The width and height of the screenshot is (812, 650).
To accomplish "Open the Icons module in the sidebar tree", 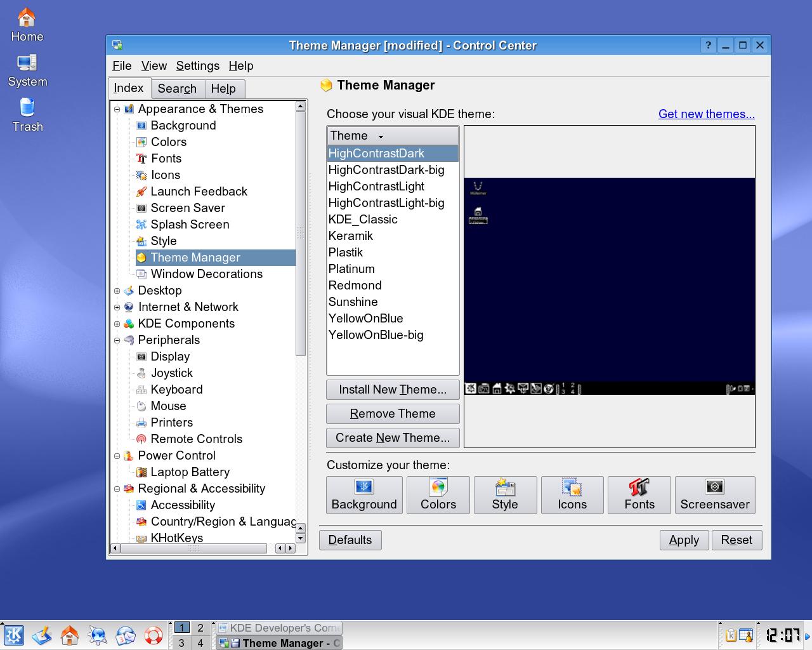I will [x=141, y=175].
